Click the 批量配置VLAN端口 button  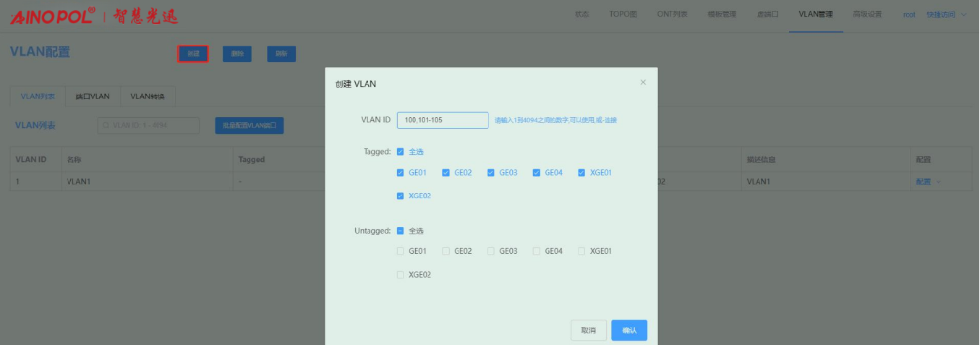click(x=249, y=126)
